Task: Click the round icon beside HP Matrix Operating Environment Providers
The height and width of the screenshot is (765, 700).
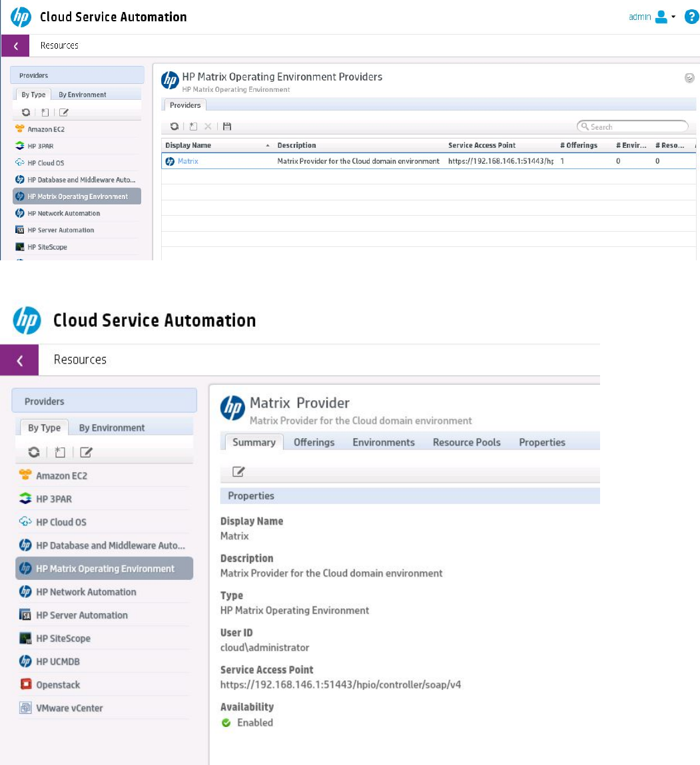Action: [x=689, y=78]
